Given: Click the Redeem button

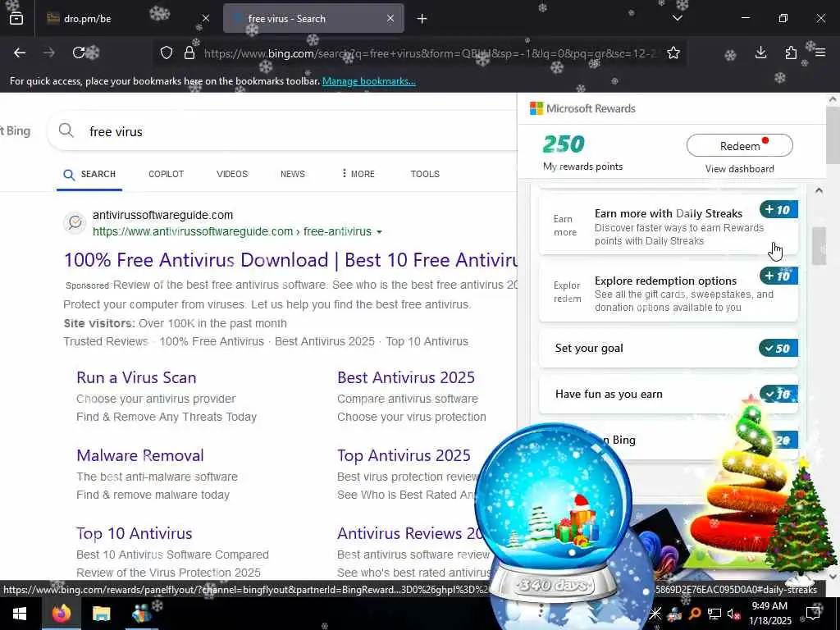Looking at the screenshot, I should click(x=739, y=146).
